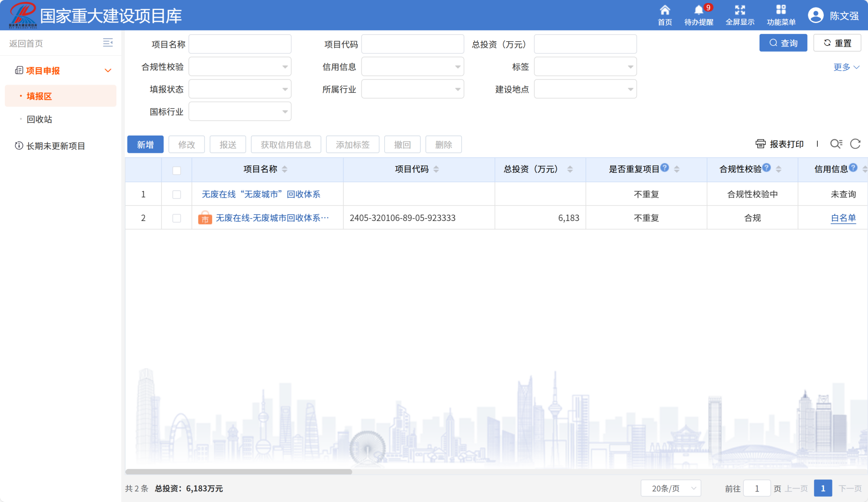
Task: Refresh the table with reload icon
Action: tap(855, 144)
